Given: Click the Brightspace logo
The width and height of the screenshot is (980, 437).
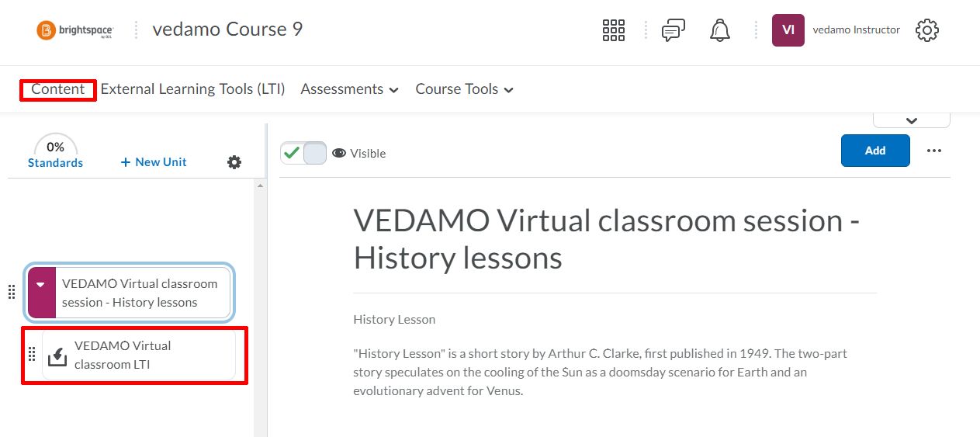Looking at the screenshot, I should tap(74, 30).
